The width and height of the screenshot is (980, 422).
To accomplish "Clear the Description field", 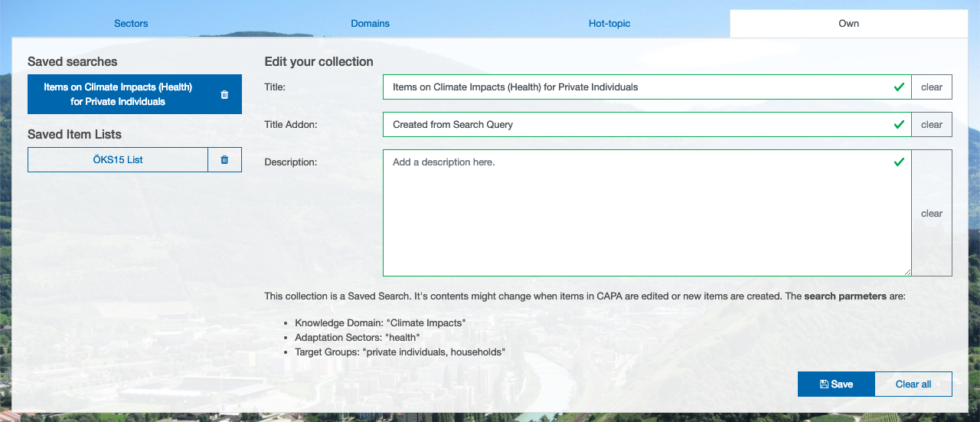I will point(931,214).
